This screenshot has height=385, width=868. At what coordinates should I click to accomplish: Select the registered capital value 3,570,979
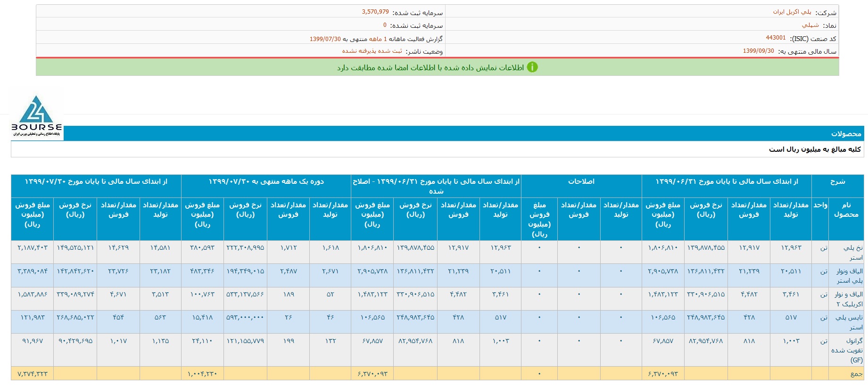[x=375, y=12]
